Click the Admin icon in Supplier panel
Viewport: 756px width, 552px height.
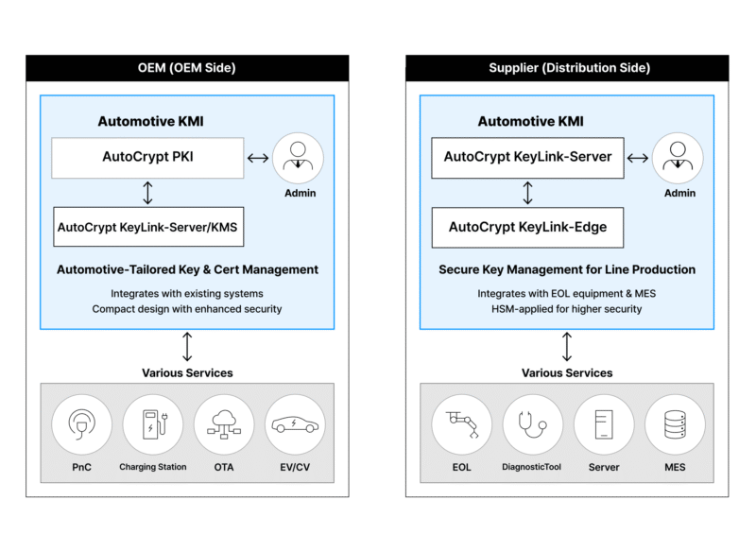pyautogui.click(x=678, y=158)
